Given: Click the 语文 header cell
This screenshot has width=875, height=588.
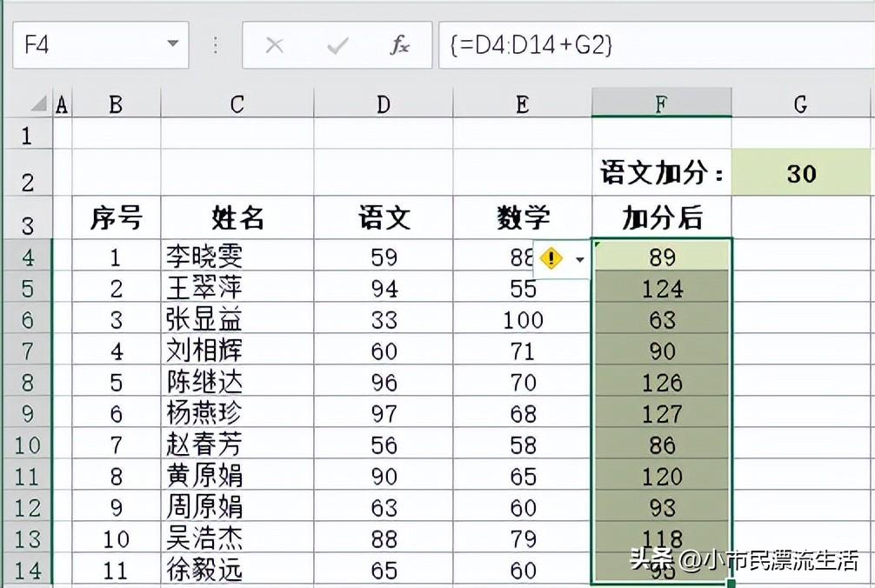Looking at the screenshot, I should (384, 217).
